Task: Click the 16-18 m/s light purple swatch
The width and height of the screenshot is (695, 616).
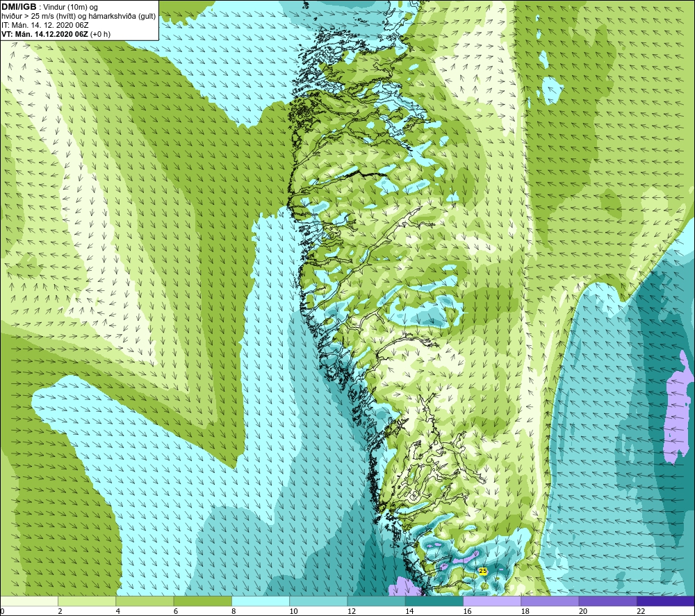Action: (x=492, y=601)
